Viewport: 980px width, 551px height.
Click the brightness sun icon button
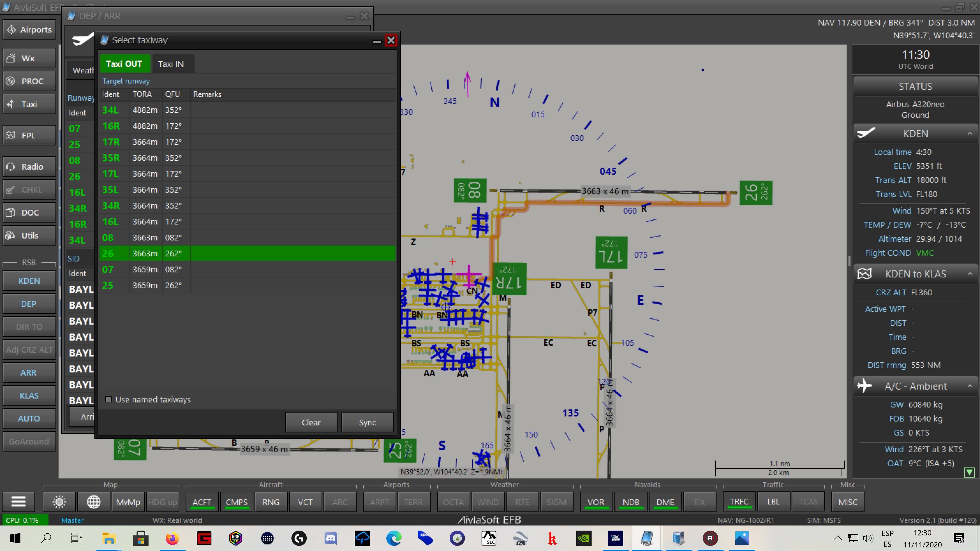pyautogui.click(x=59, y=502)
